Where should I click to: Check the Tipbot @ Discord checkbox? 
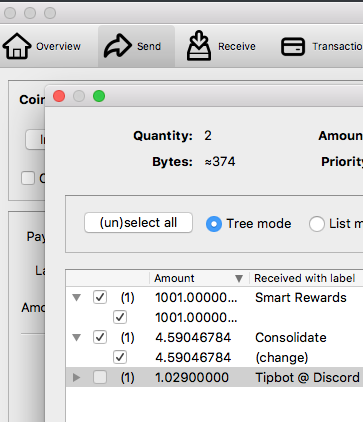tap(100, 377)
